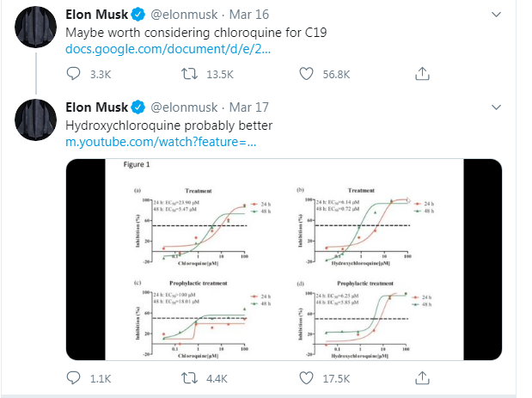Like the Hydroxychloroquine probably better tweet
532x398 pixels.
[x=307, y=378]
